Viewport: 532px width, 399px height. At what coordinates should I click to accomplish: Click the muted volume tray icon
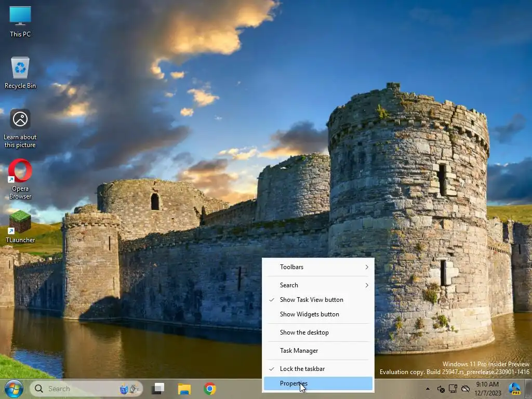(x=441, y=389)
